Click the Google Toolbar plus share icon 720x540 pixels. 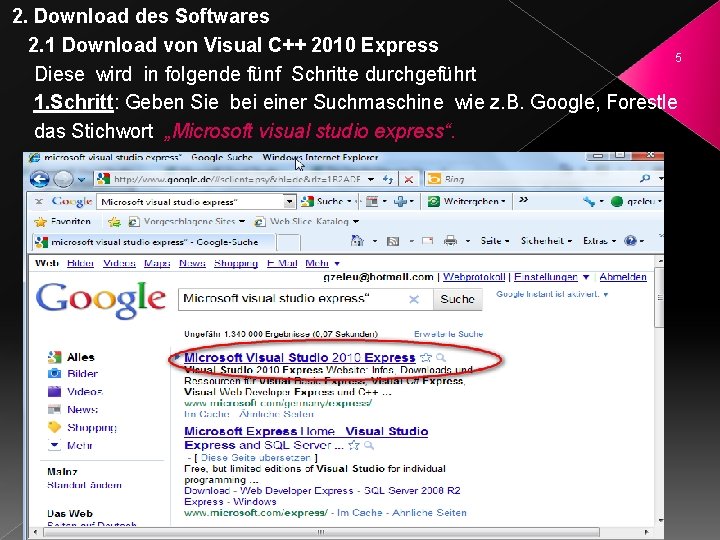[400, 201]
